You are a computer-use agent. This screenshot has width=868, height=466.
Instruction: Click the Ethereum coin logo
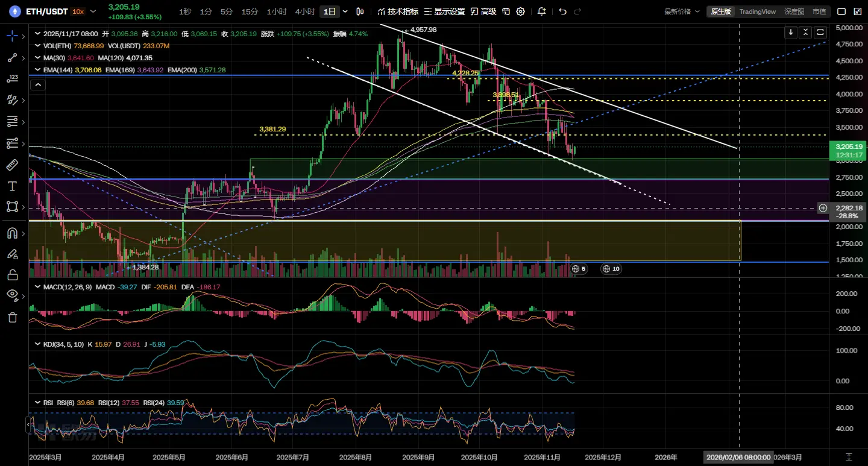pyautogui.click(x=14, y=11)
